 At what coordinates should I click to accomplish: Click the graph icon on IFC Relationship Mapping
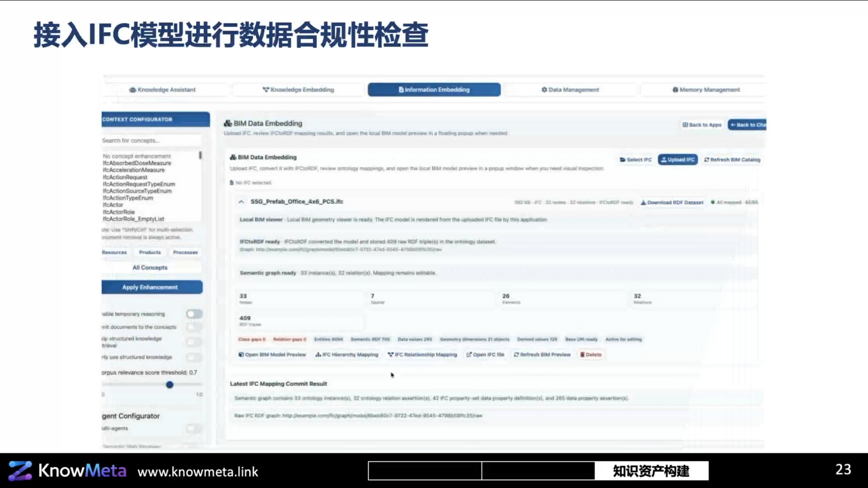pos(391,354)
